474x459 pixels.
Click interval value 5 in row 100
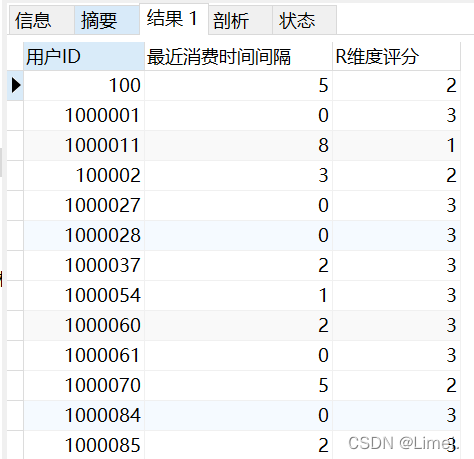point(238,85)
